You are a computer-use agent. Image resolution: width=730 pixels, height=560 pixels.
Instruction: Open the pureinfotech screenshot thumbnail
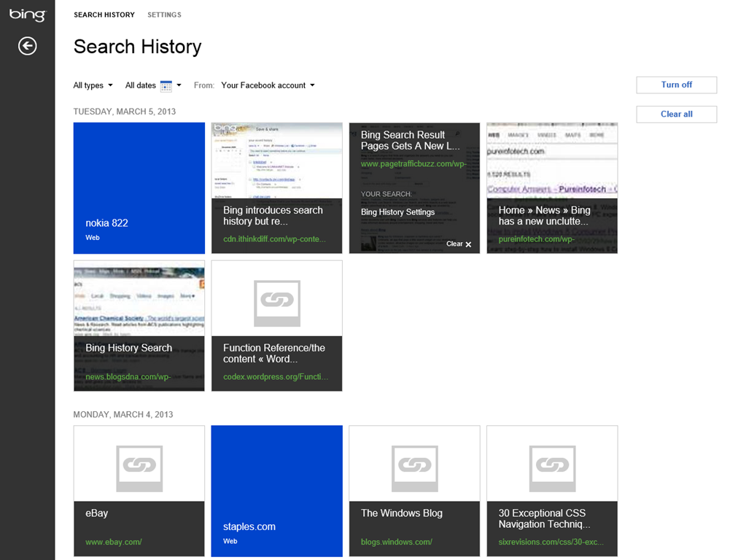[x=552, y=160]
